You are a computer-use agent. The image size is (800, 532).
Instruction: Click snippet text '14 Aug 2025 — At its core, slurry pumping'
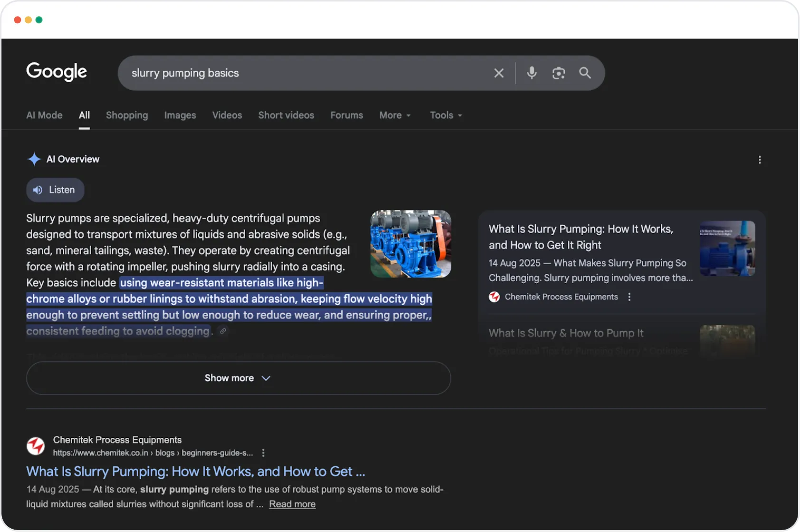click(x=117, y=489)
